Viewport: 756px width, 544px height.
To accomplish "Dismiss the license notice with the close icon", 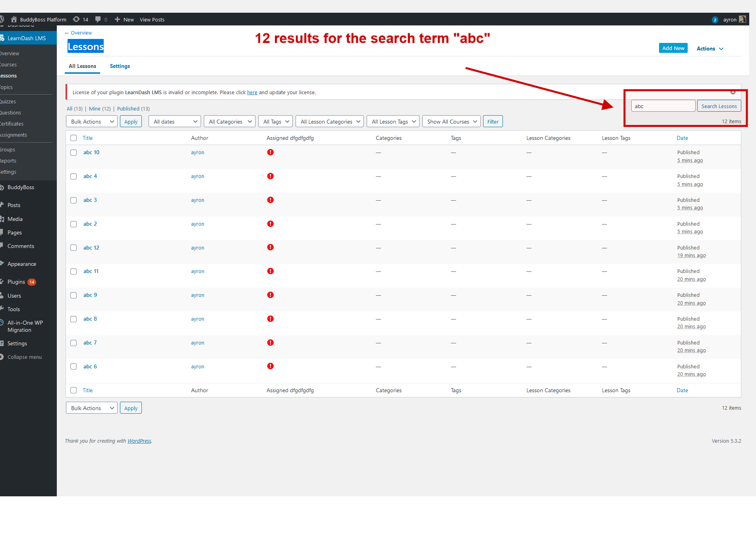I will tap(733, 92).
